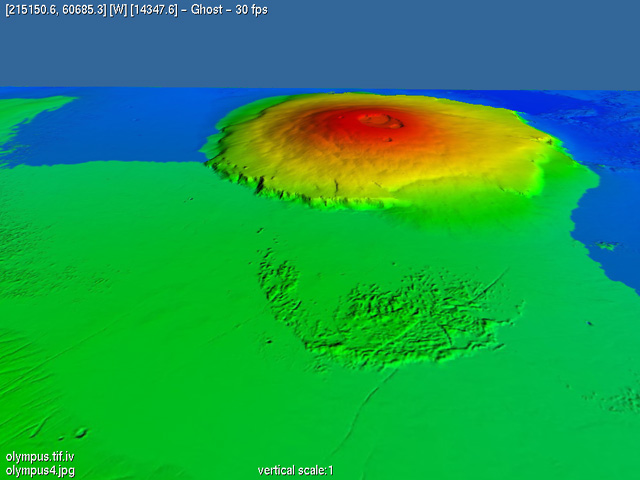Click the vertical scale:1 label
Image resolution: width=640 pixels, height=480 pixels.
[x=296, y=470]
